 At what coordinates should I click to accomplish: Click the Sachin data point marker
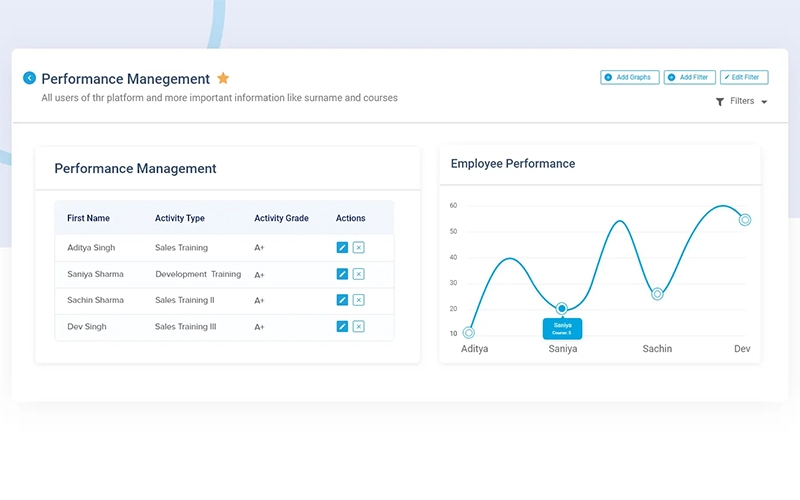(x=657, y=294)
